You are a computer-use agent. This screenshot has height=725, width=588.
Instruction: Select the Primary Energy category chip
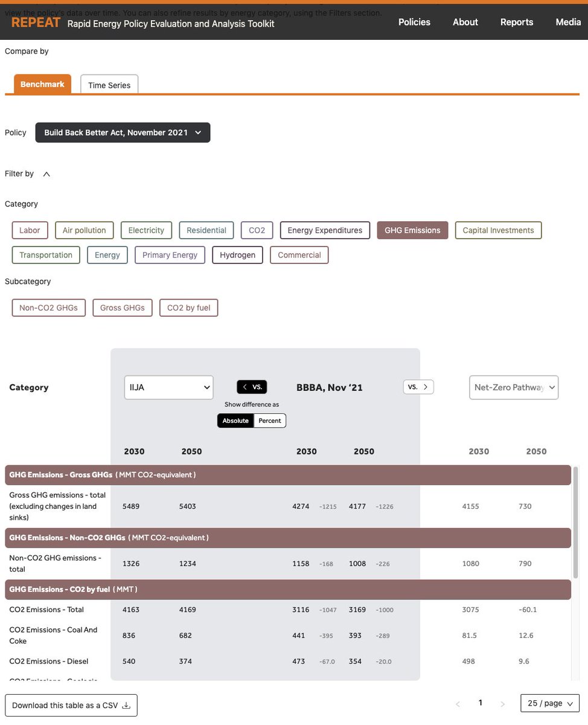(170, 255)
